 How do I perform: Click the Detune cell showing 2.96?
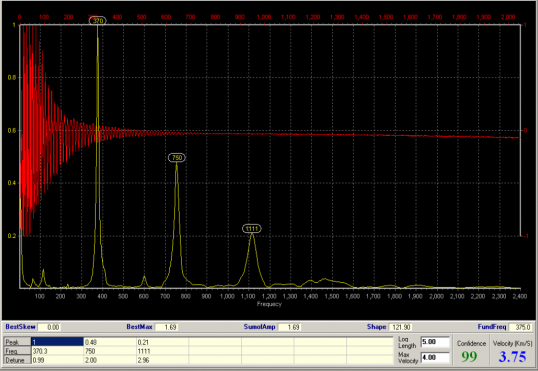pyautogui.click(x=162, y=360)
